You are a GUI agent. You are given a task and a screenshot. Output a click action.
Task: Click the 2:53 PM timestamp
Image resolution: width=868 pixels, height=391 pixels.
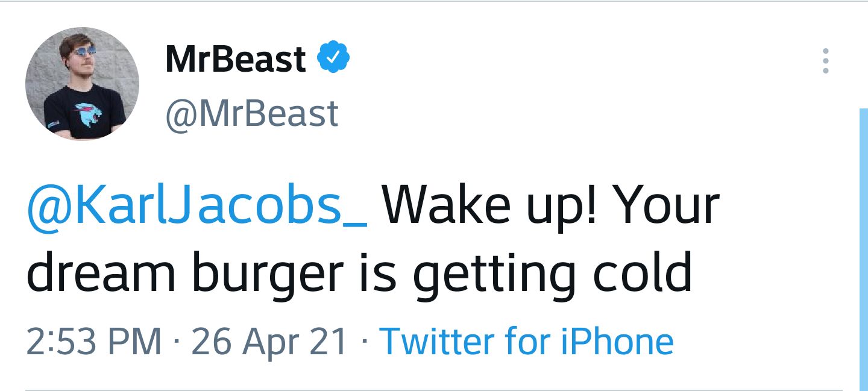[94, 341]
